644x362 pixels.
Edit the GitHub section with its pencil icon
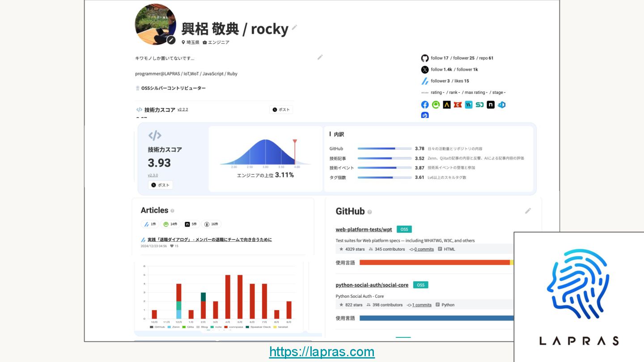coord(528,210)
